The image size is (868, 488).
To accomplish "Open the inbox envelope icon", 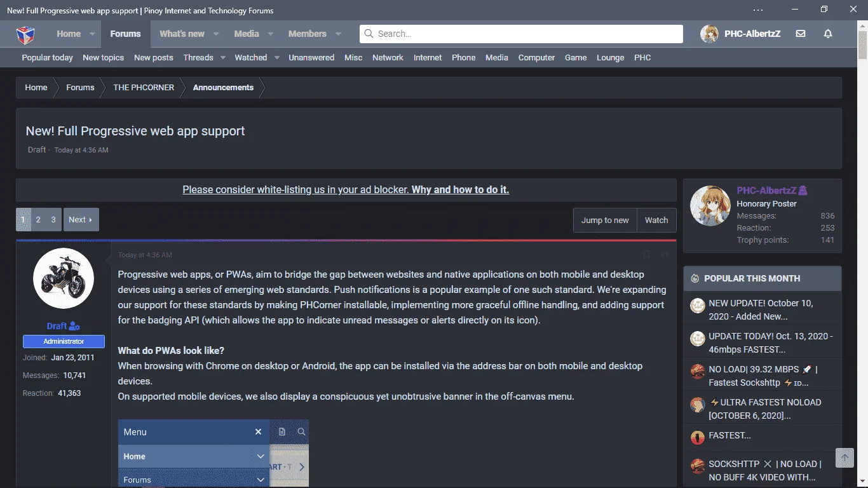I will pos(801,34).
